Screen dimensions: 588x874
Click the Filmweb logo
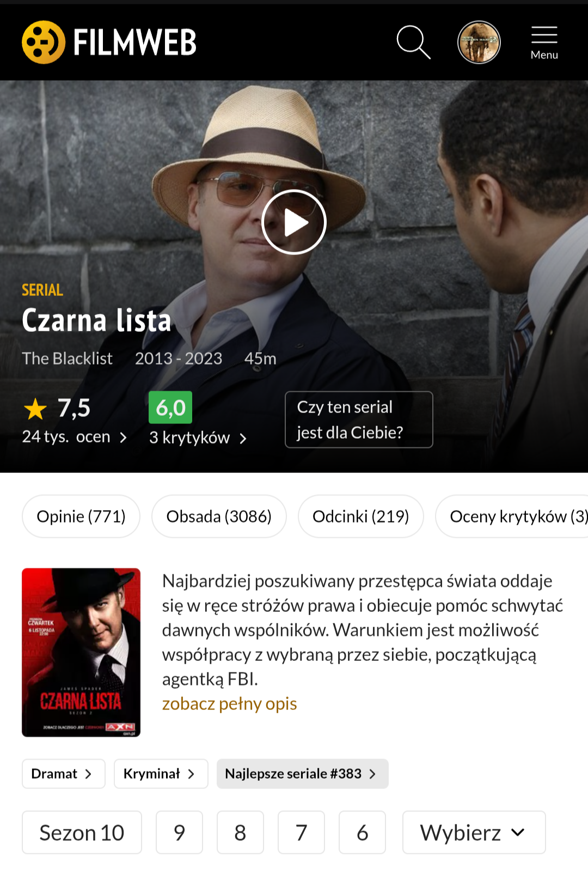coord(109,42)
